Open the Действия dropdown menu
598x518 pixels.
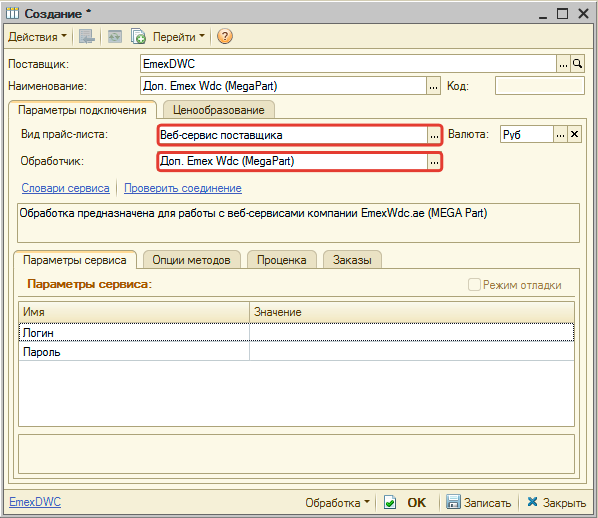37,37
